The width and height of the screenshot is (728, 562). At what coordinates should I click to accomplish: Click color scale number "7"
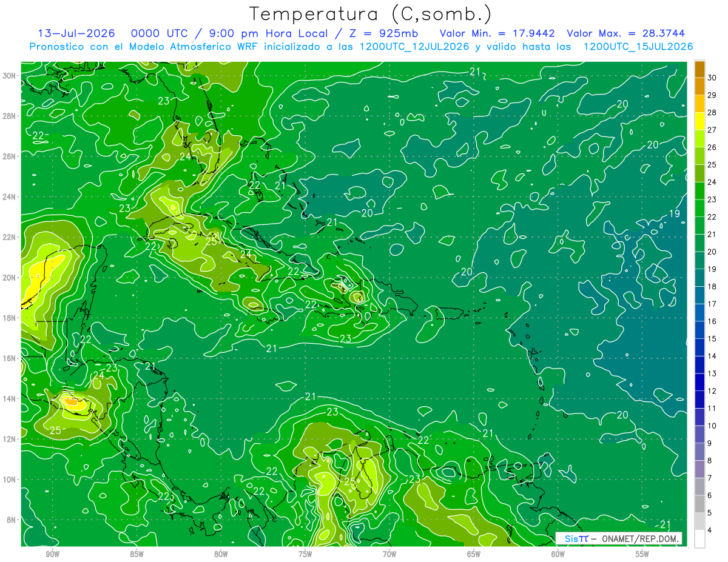(x=710, y=478)
